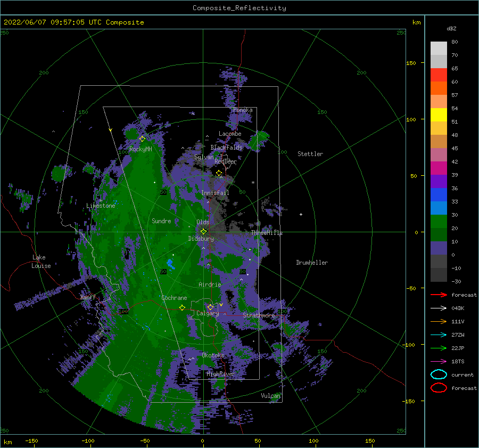Click the magenta 18TS arrow icon

(x=439, y=362)
